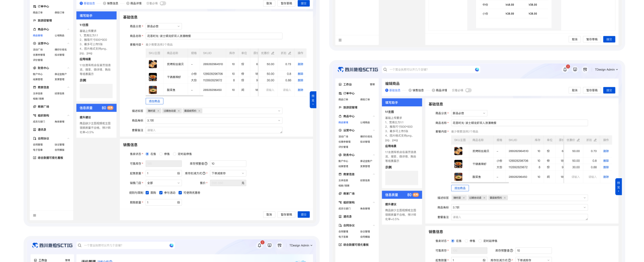Click the 优惠价 edit pencil on 编辑商品 page
This screenshot has height=262, width=644.
tap(578, 140)
